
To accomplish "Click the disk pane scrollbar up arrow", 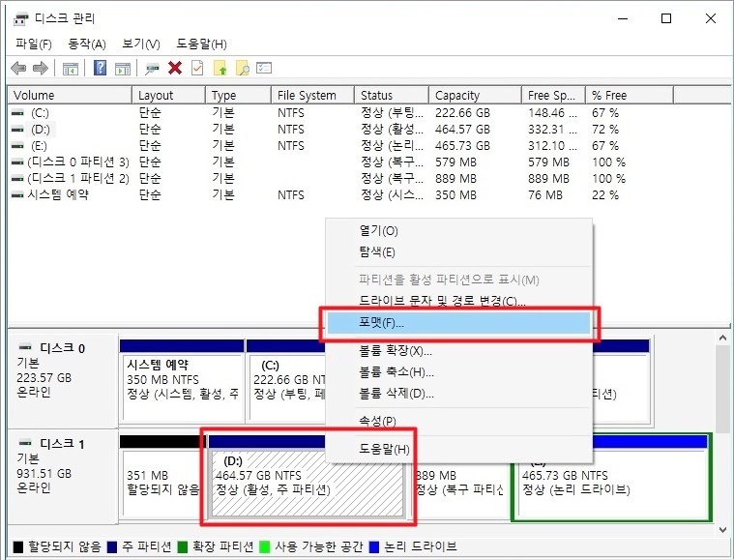I will click(722, 339).
